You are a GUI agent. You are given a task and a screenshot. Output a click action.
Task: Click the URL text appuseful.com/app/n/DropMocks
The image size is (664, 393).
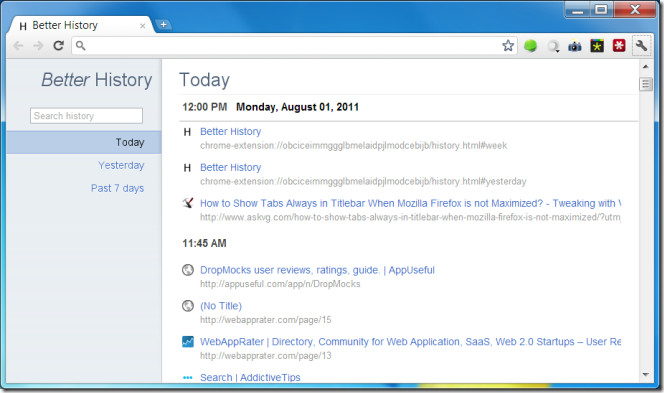coord(280,284)
